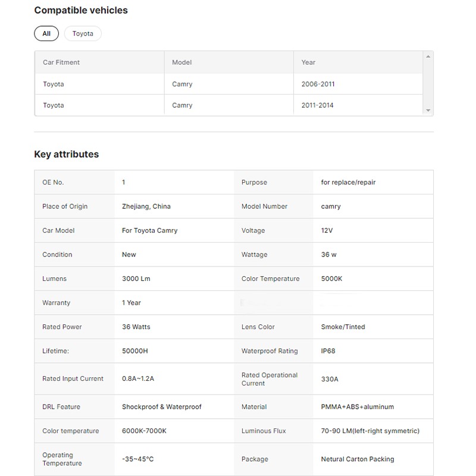Select the 2011-2014 year cell
The height and width of the screenshot is (476, 476).
point(318,105)
